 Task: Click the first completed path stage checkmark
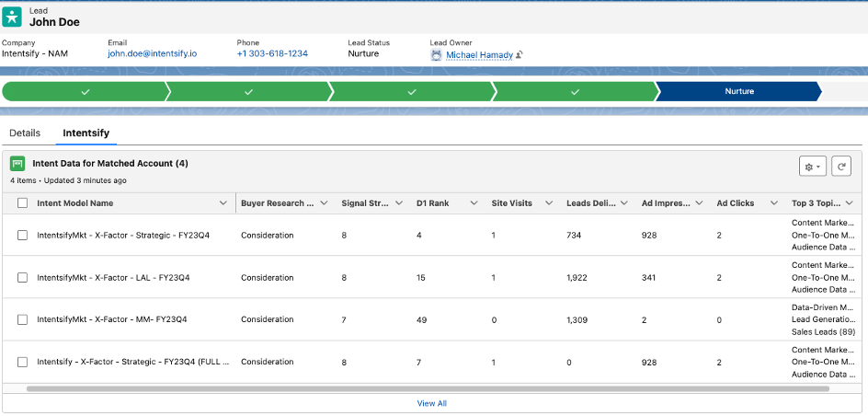pos(85,92)
